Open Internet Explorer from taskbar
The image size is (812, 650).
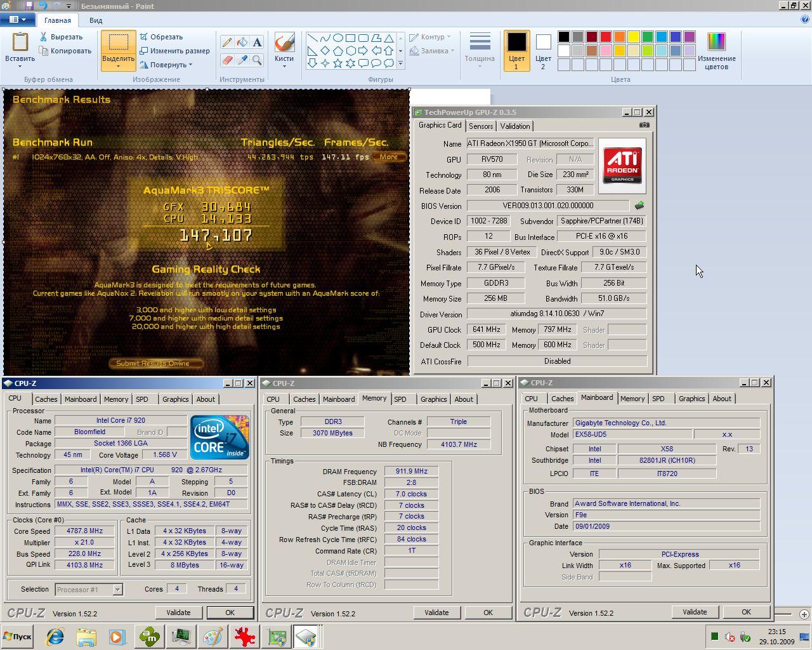tap(56, 637)
